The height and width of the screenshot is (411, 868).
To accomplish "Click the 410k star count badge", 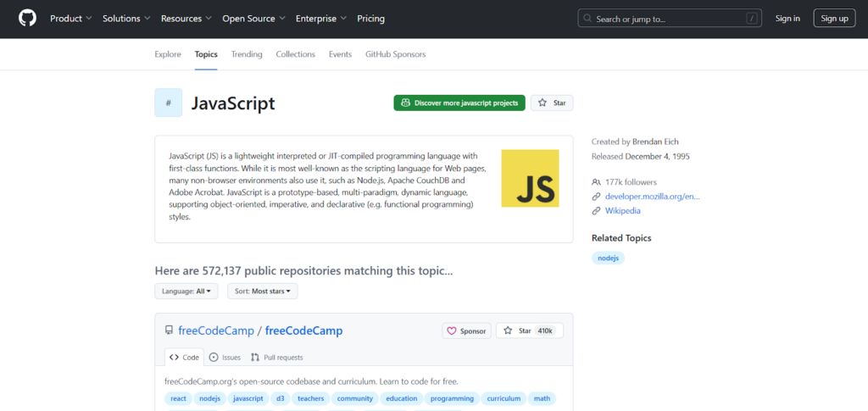I will tap(545, 330).
